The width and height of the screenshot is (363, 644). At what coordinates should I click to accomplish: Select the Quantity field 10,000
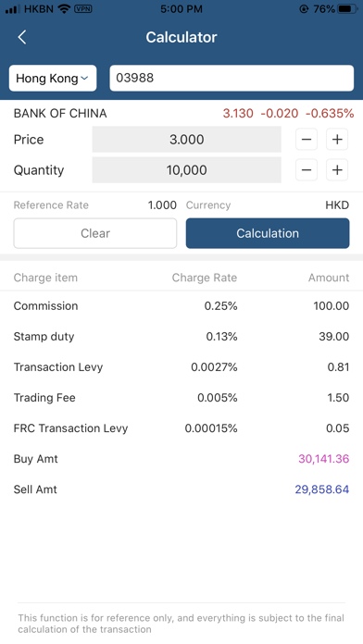point(187,170)
